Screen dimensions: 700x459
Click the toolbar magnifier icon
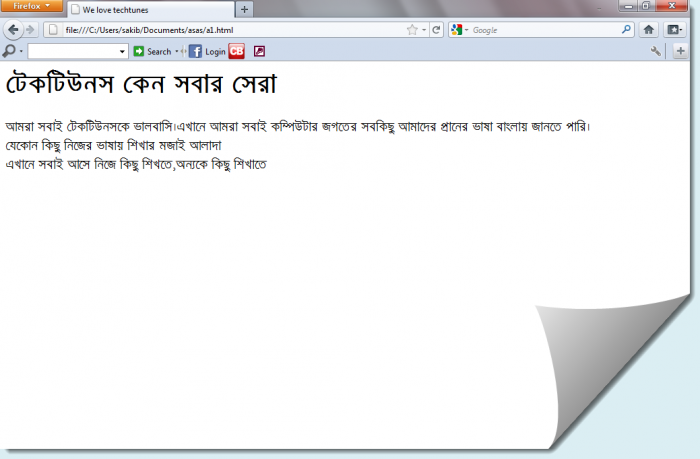point(8,51)
